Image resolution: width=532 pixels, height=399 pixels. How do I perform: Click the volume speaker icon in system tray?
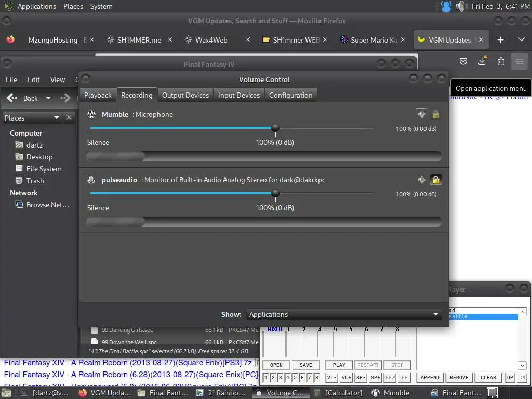pos(461,6)
